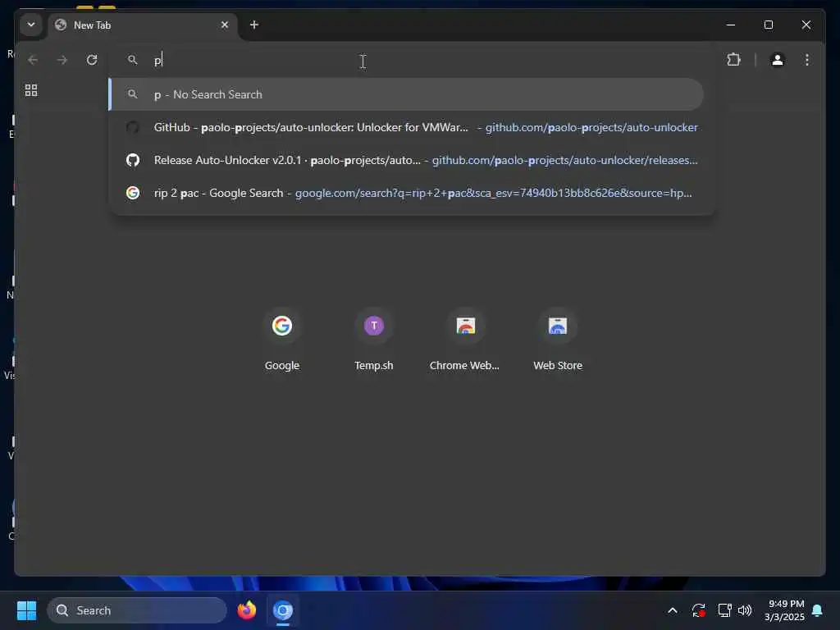The height and width of the screenshot is (630, 840).
Task: Open the Extensions puzzle icon
Action: (x=733, y=59)
